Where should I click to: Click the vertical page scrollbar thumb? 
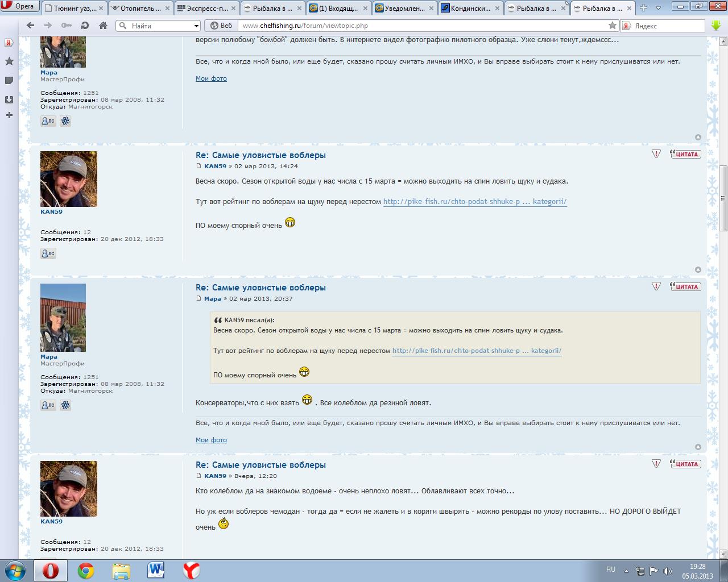pyautogui.click(x=723, y=198)
